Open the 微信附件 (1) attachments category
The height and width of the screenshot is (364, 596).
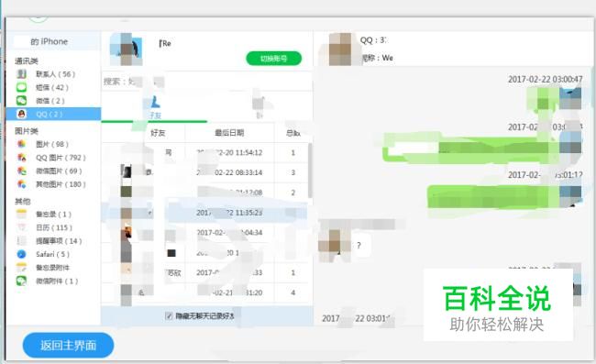pyautogui.click(x=53, y=281)
